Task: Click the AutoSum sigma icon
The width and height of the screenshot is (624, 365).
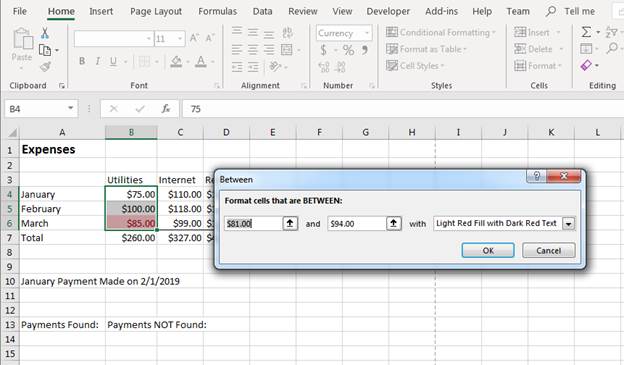Action: tap(586, 32)
